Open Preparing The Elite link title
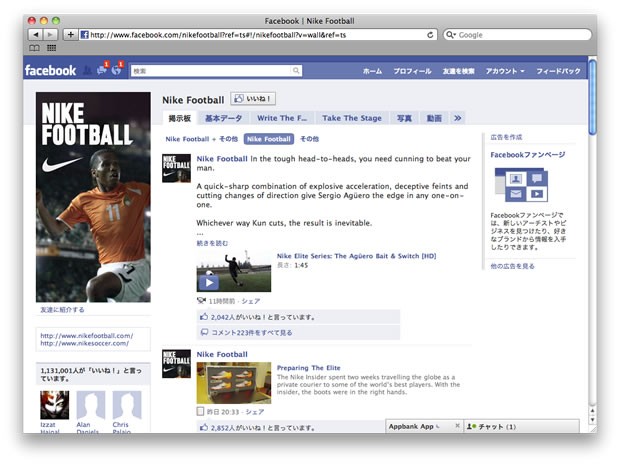 [x=308, y=368]
